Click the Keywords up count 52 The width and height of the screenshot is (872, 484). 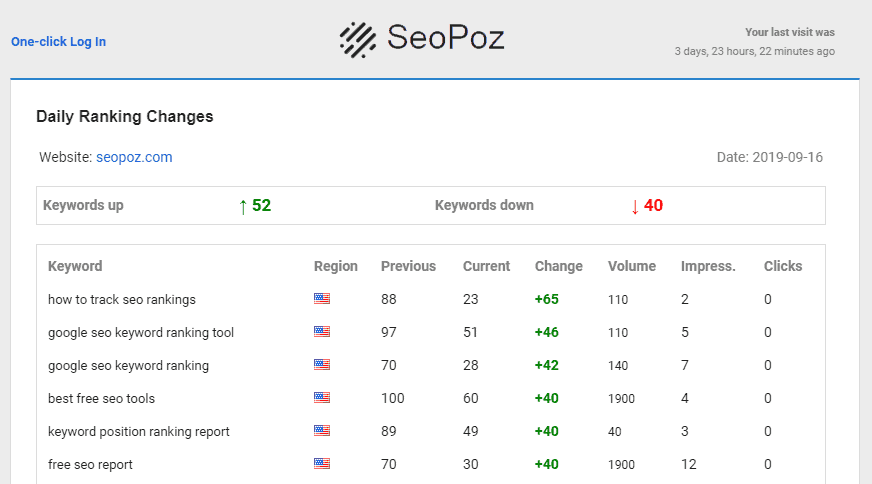coord(261,205)
